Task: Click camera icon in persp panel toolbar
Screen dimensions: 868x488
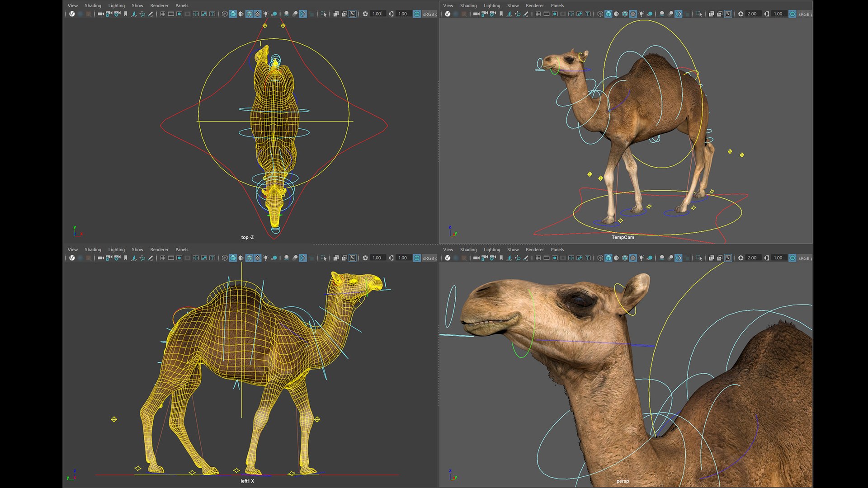Action: pyautogui.click(x=476, y=258)
